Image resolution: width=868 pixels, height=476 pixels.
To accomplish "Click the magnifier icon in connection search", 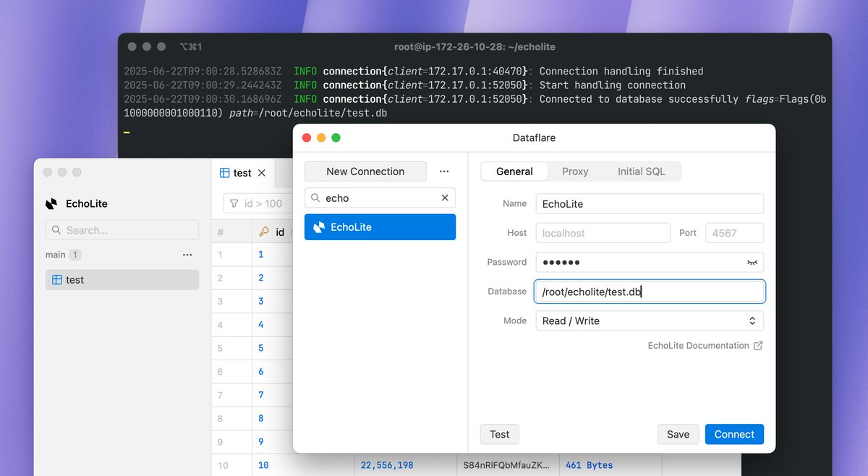I will point(315,197).
